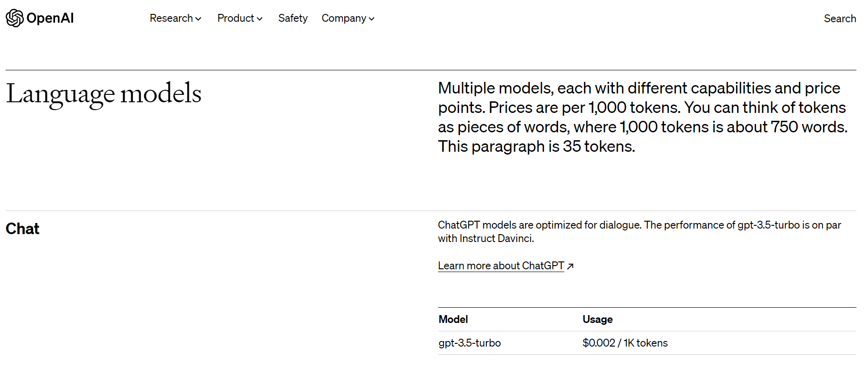This screenshot has height=366, width=868.
Task: Click the 'ChatGPT models are optimized' description
Action: (x=639, y=231)
